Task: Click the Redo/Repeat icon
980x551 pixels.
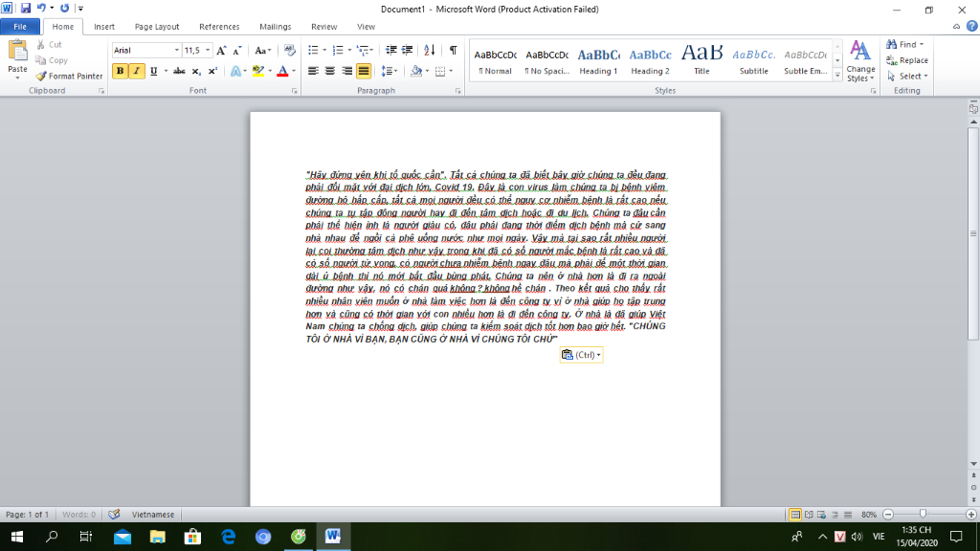Action: point(64,8)
